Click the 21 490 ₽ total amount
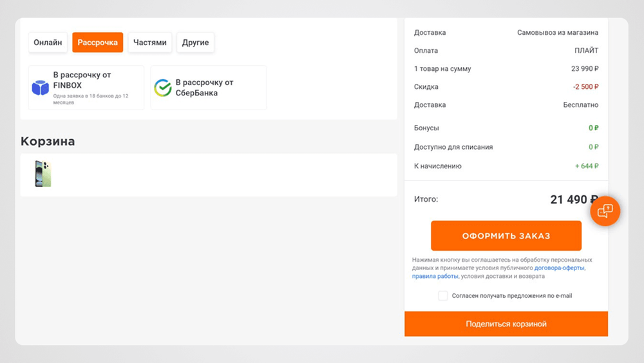 pyautogui.click(x=574, y=200)
